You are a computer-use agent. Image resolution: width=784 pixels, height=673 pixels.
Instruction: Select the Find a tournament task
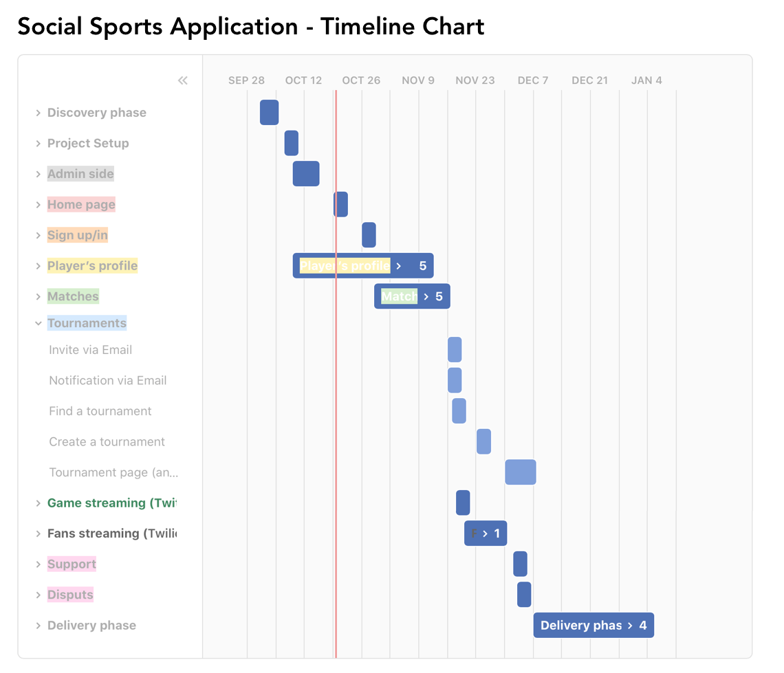tap(100, 411)
